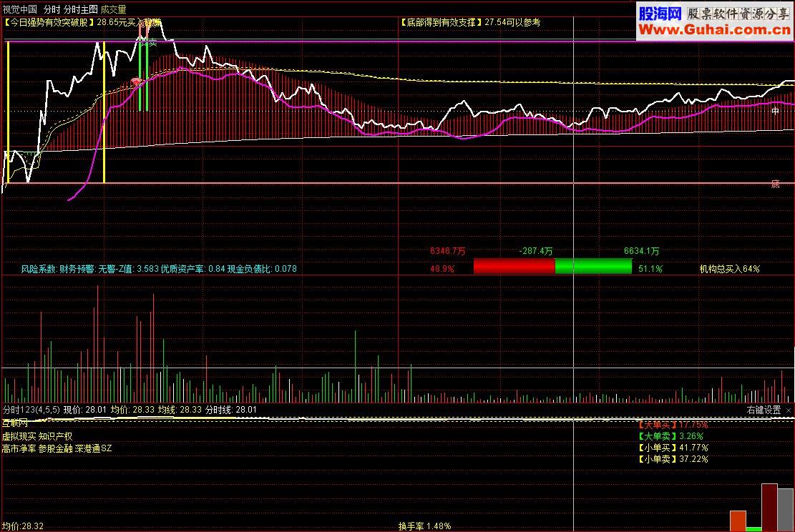Click the red segment of the ratio bar
The image size is (795, 532).
tap(514, 266)
